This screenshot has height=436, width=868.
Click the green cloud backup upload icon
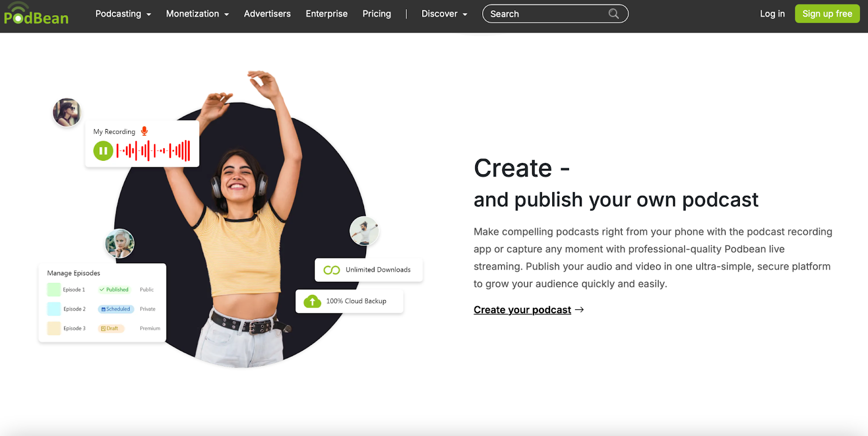pyautogui.click(x=312, y=301)
